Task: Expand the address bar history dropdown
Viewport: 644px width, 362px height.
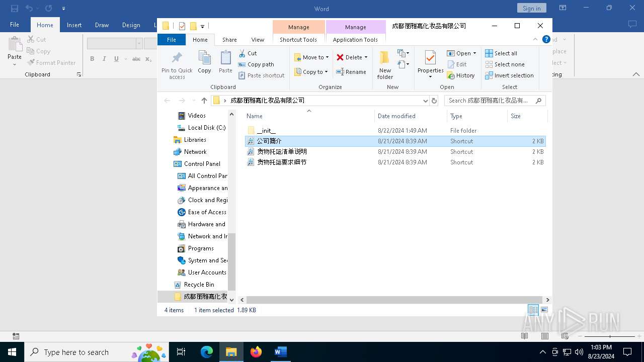Action: point(426,101)
